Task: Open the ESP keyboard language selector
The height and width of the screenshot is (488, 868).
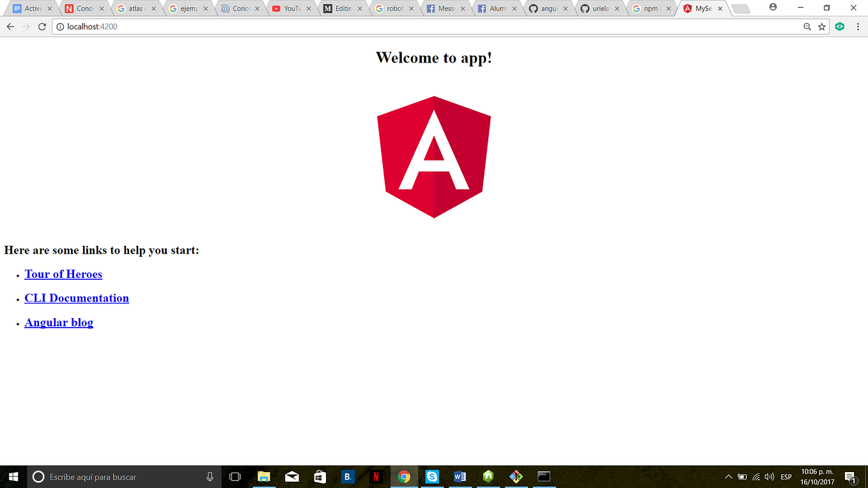Action: pos(786,477)
